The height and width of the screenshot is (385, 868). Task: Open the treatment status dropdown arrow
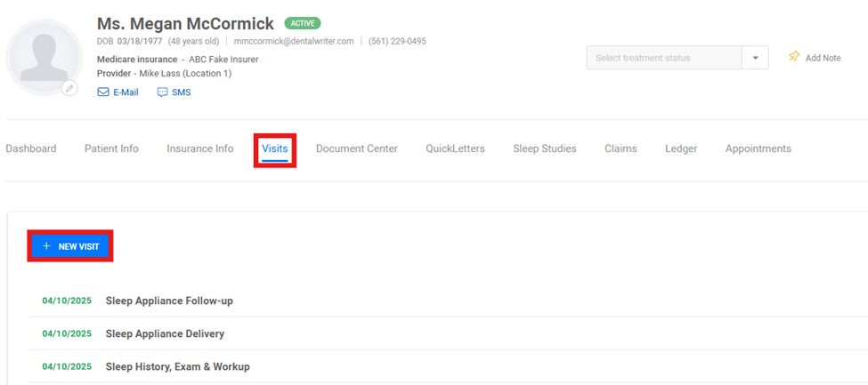[x=755, y=58]
